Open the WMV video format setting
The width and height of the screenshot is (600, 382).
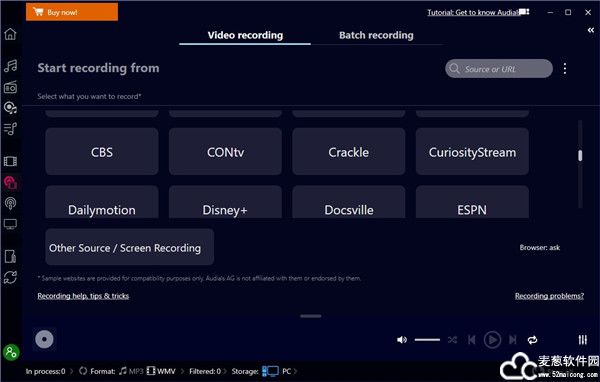click(x=161, y=371)
